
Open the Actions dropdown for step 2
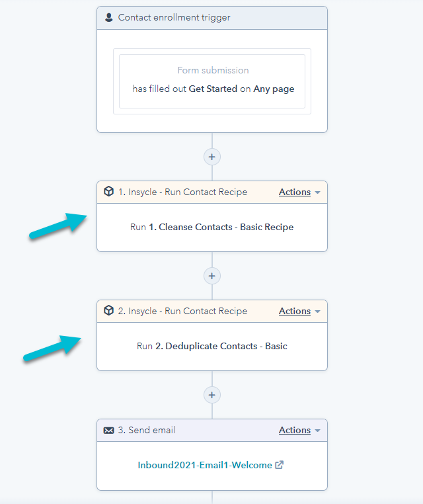click(x=295, y=311)
